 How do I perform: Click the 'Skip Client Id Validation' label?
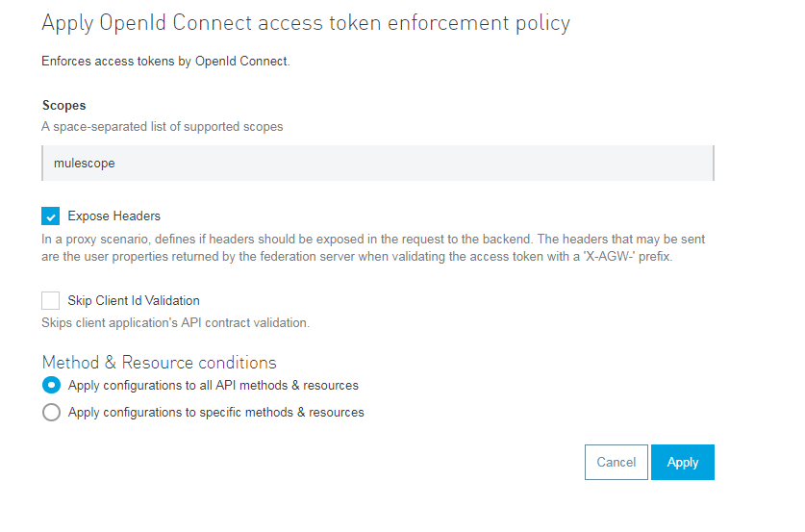[134, 301]
